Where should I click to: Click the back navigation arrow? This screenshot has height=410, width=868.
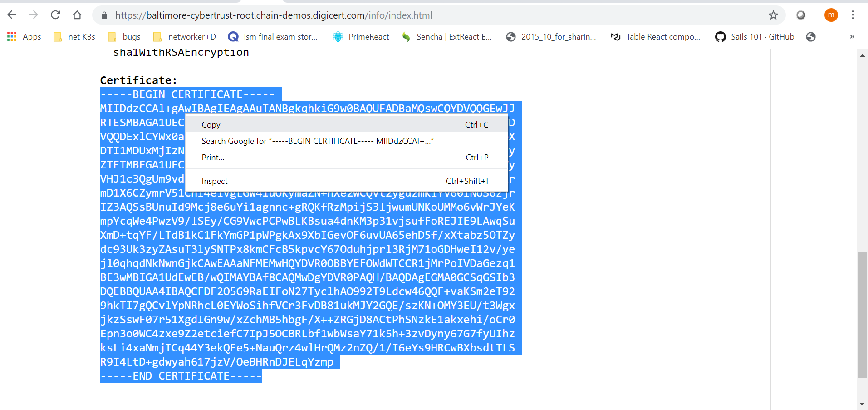pos(12,15)
